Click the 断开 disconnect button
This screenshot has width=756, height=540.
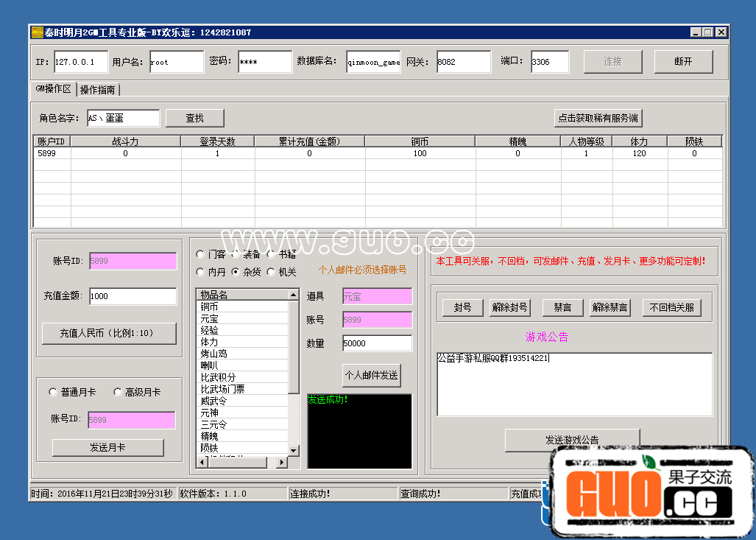[683, 62]
